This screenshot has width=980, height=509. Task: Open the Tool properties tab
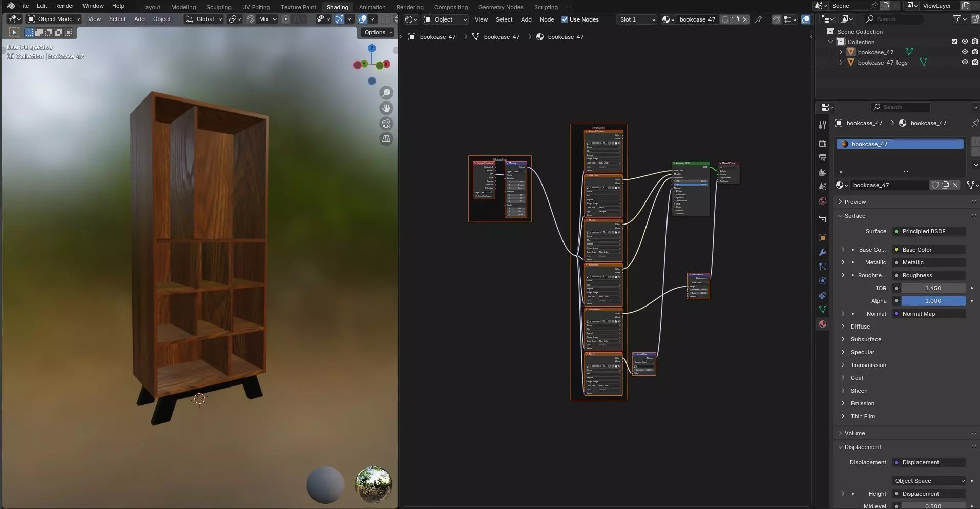coord(823,125)
